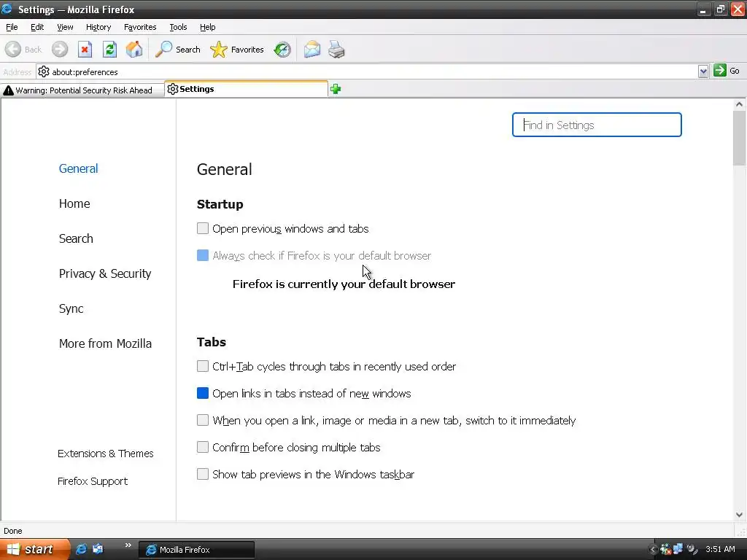Open the Favorites menu

tap(140, 27)
